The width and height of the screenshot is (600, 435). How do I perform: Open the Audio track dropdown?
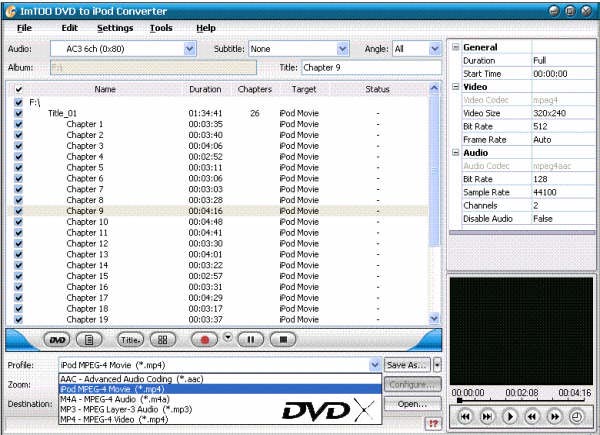(x=189, y=49)
